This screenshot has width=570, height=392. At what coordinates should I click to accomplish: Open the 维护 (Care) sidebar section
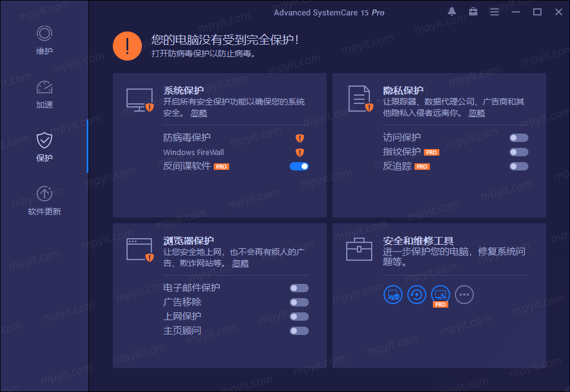45,40
